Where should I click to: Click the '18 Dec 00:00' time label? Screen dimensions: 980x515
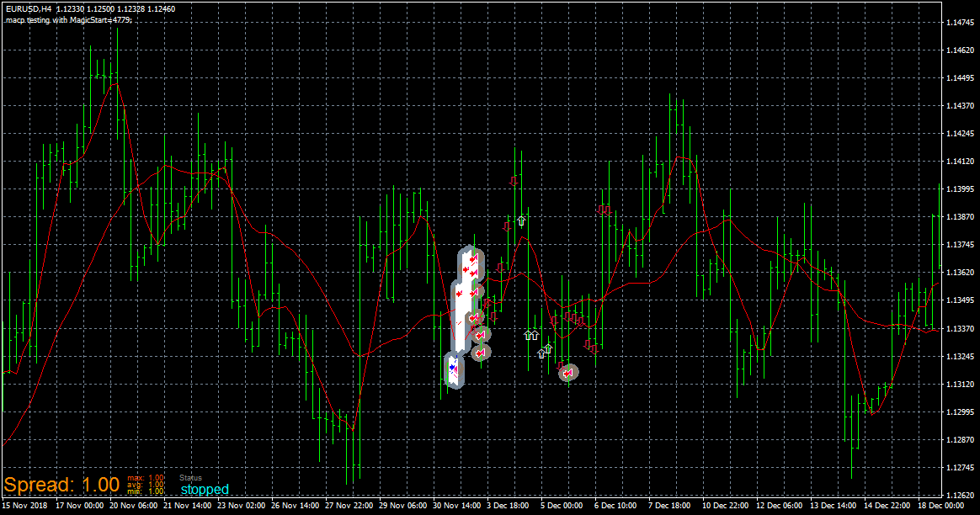(940, 505)
